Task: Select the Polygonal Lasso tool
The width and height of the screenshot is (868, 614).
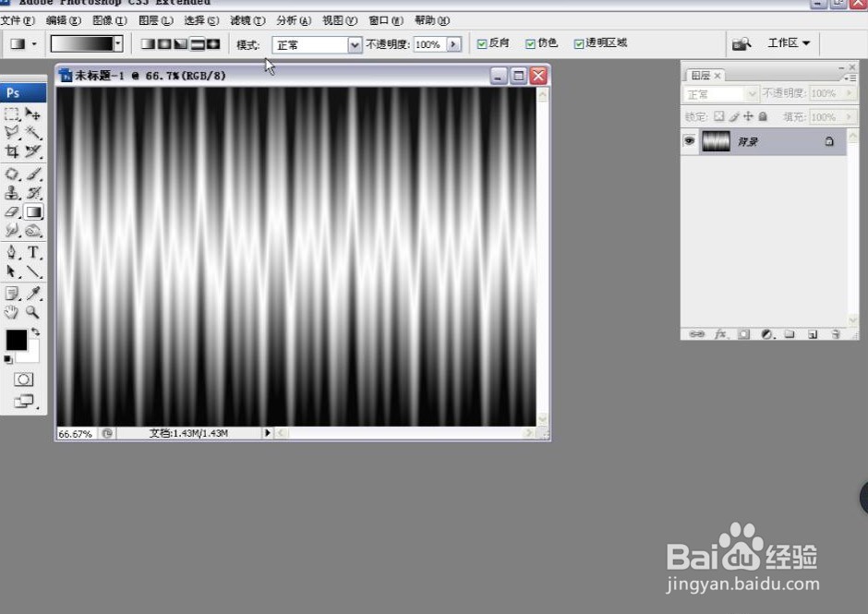Action: tap(12, 133)
